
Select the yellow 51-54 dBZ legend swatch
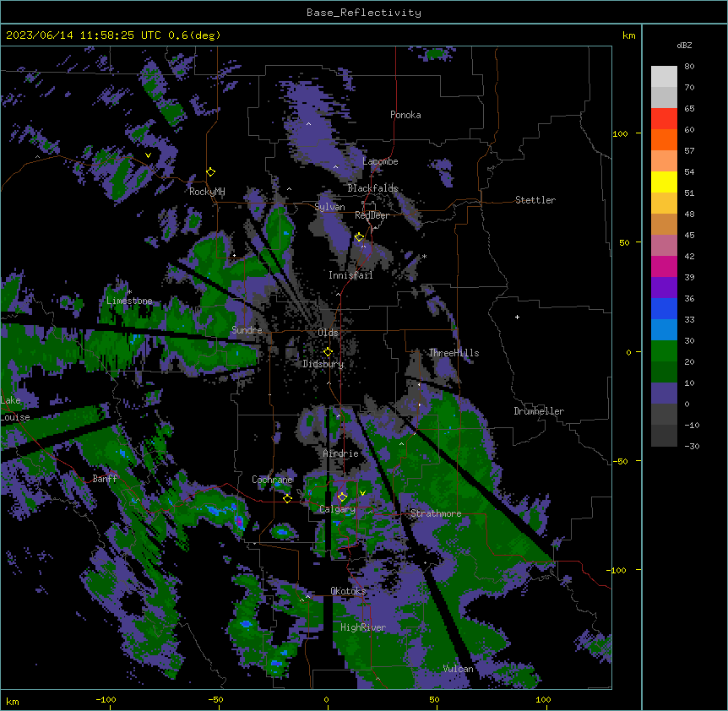pyautogui.click(x=664, y=182)
